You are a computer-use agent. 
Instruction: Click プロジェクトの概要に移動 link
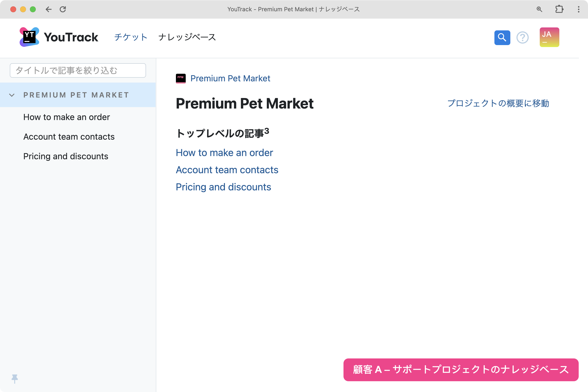498,103
